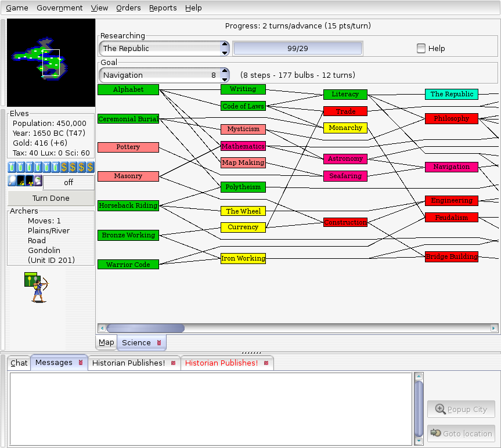Click the Turn Done button

coord(51,198)
